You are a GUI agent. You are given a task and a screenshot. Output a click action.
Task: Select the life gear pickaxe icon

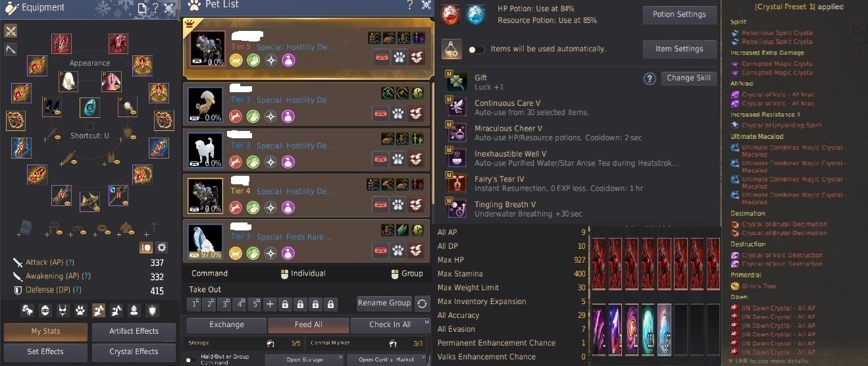point(11,49)
